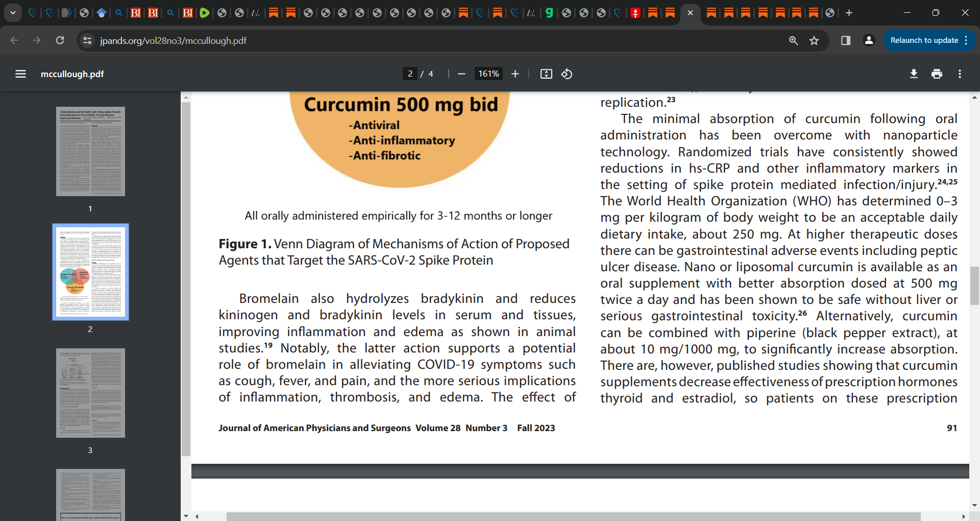Click the horizontal scrollbar thumb
This screenshot has width=980, height=521.
[573, 516]
